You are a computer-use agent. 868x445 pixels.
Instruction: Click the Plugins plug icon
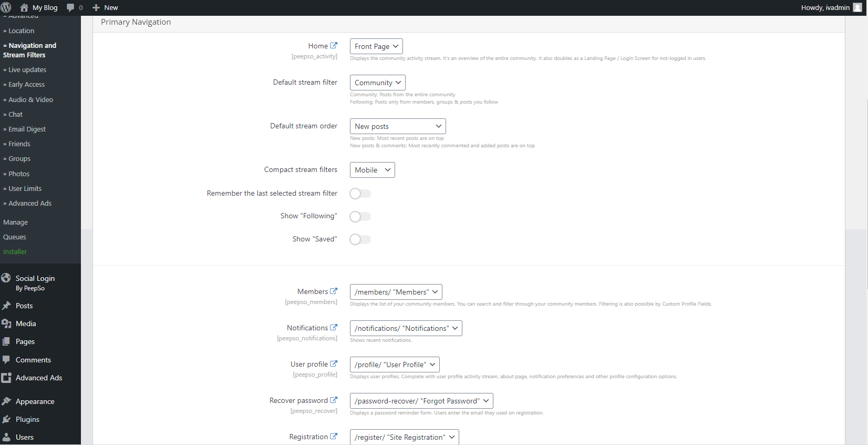pyautogui.click(x=6, y=419)
